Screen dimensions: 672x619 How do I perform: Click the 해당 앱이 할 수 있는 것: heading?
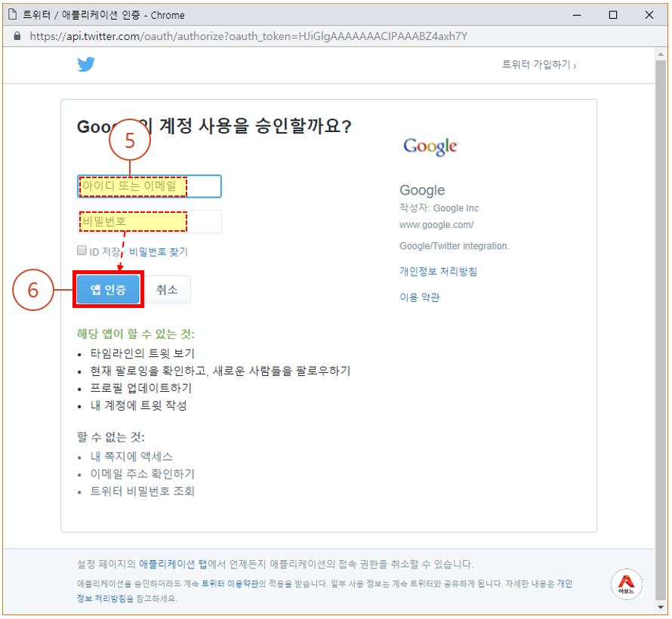pyautogui.click(x=135, y=334)
